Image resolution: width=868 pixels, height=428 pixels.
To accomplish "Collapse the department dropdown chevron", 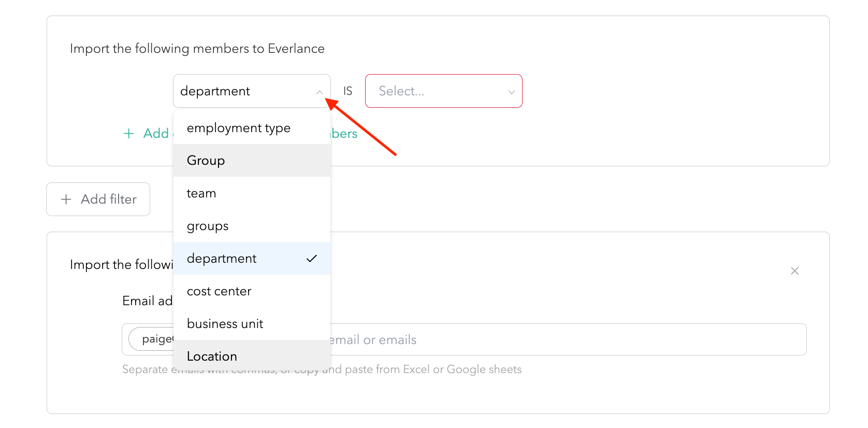I will tap(320, 92).
